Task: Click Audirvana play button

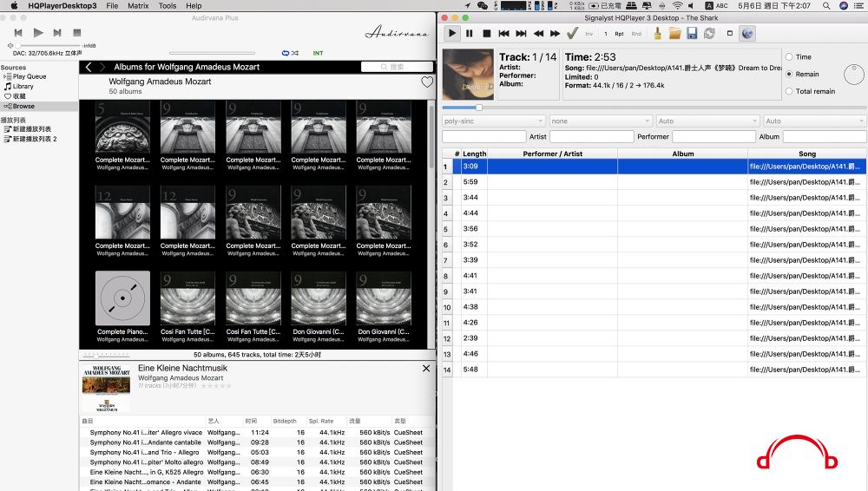Action: (x=38, y=33)
